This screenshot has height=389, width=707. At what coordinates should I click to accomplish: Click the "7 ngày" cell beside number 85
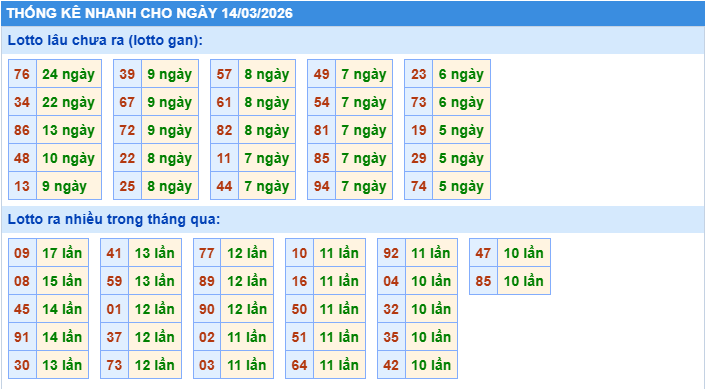[x=364, y=158]
